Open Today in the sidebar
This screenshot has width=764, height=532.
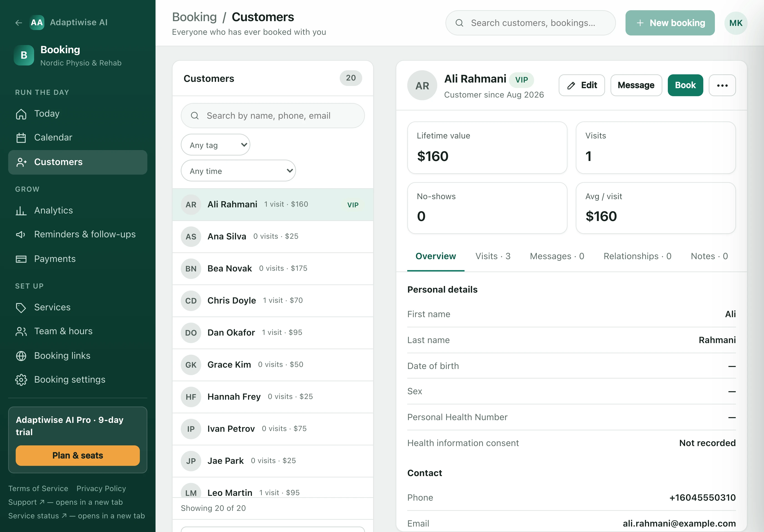[78, 114]
